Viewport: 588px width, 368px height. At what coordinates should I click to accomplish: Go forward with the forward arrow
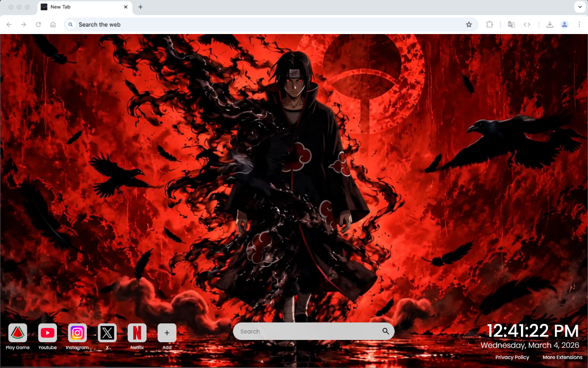24,24
